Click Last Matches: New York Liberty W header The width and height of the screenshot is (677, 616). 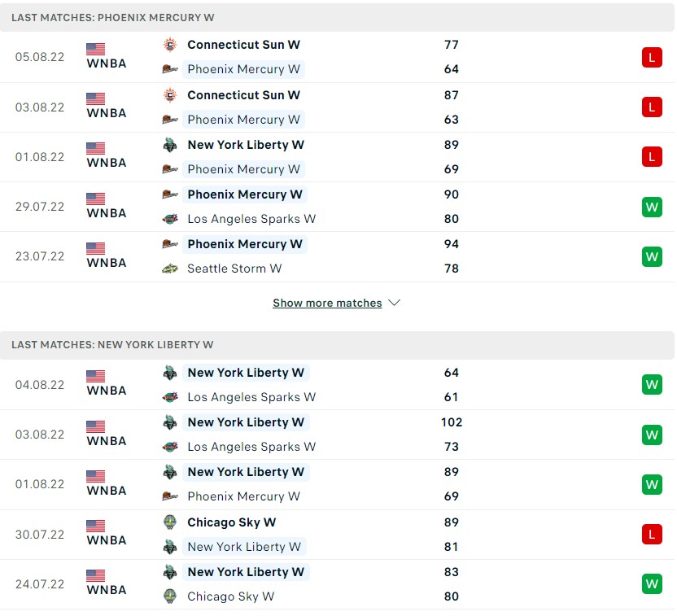112,345
